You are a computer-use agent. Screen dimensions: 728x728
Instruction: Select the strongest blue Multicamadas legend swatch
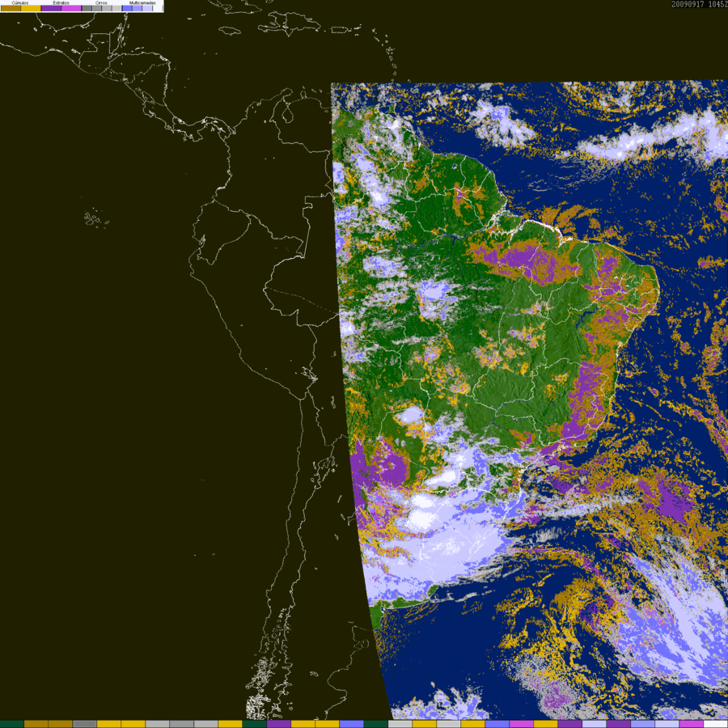click(127, 8)
